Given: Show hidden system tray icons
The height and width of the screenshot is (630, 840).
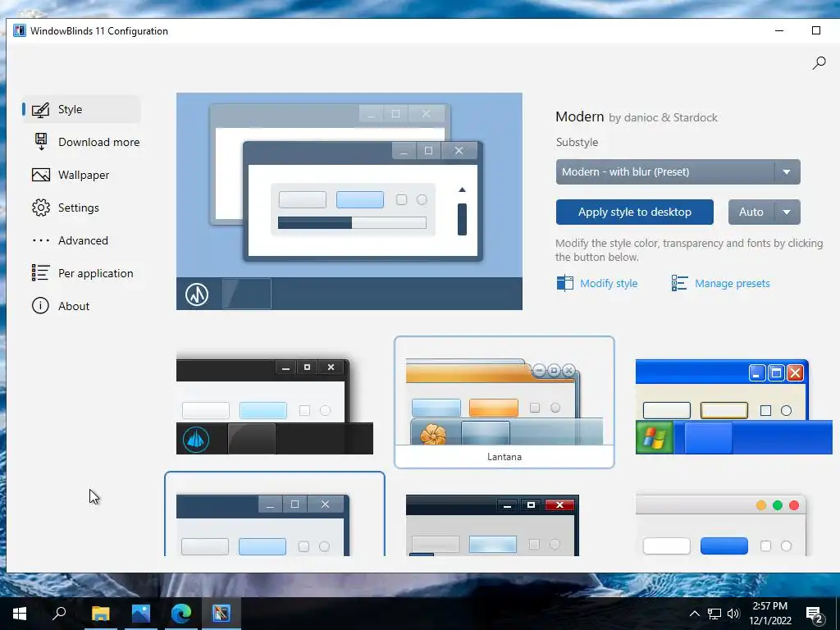Looking at the screenshot, I should [694, 614].
